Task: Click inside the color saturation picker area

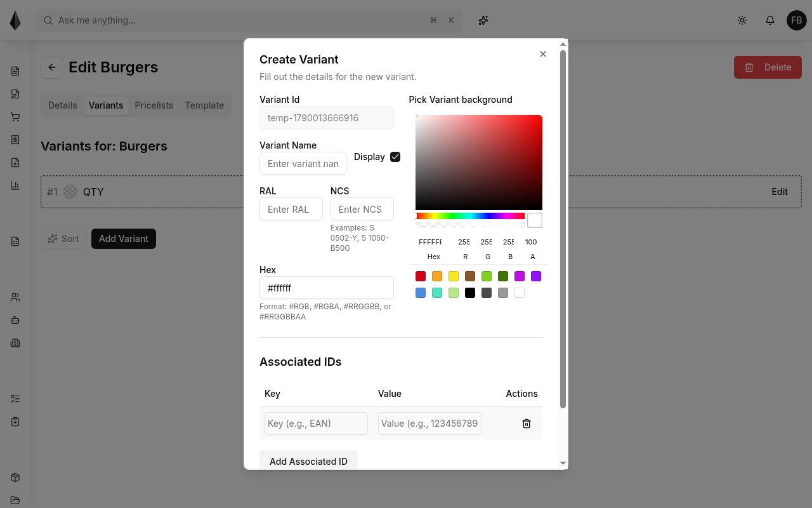Action: click(x=479, y=163)
